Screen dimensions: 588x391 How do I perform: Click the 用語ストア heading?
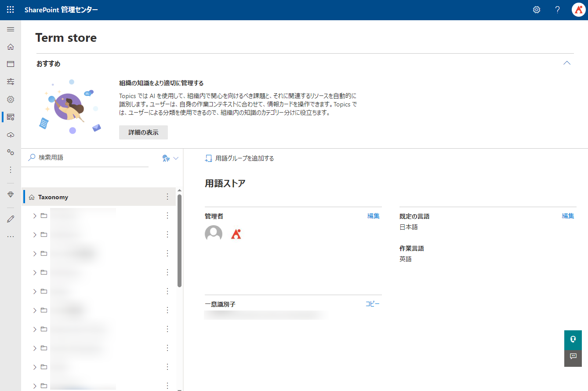click(x=225, y=183)
